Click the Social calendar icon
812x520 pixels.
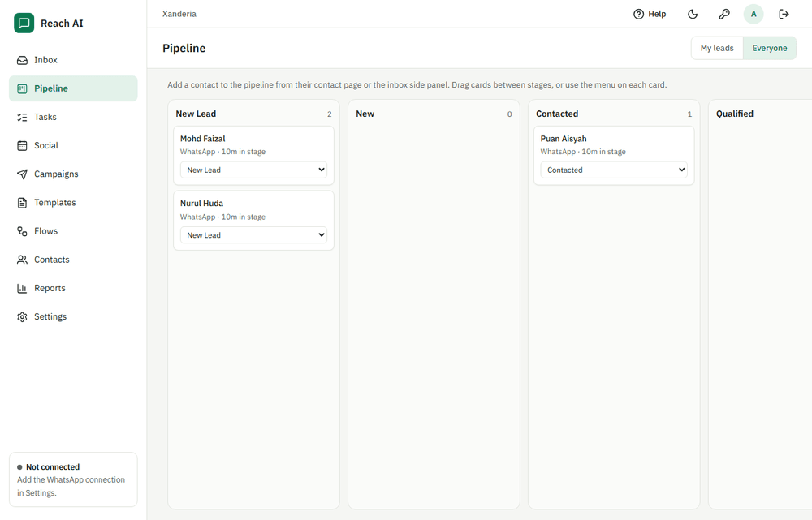coord(22,145)
